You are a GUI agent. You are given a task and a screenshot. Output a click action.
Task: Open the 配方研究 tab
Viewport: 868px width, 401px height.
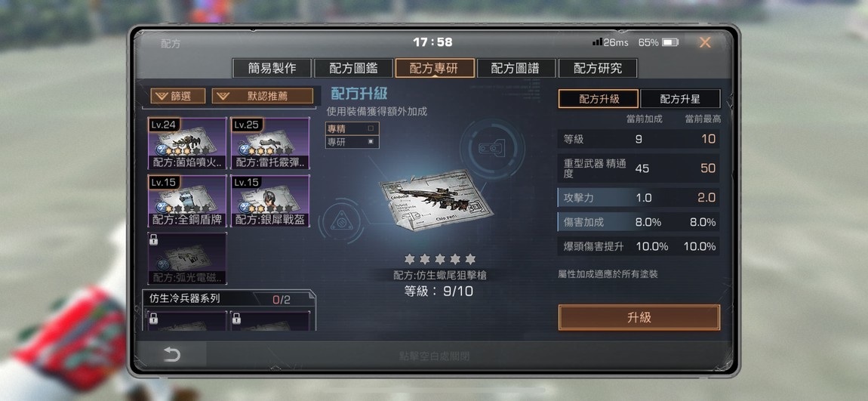(598, 68)
